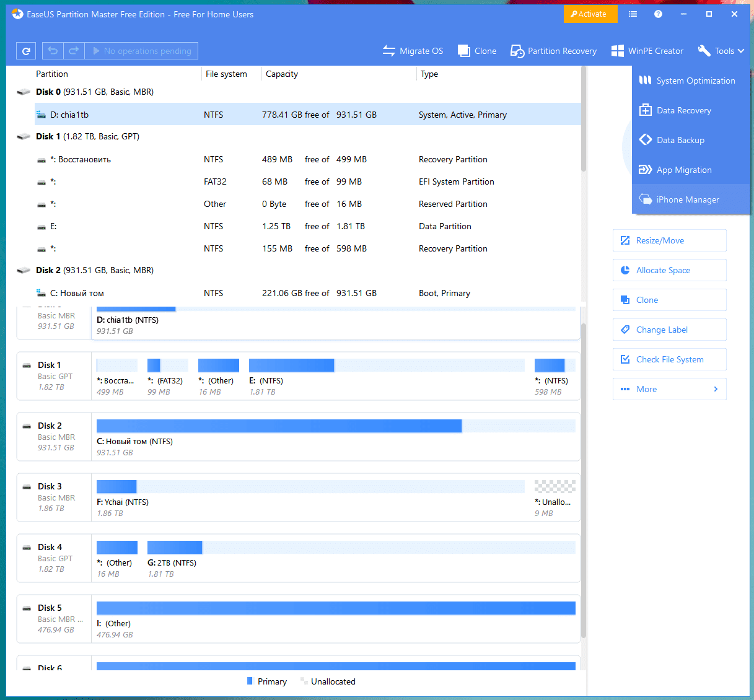Open the Clone tool in top toolbar
This screenshot has width=754, height=700.
point(477,51)
